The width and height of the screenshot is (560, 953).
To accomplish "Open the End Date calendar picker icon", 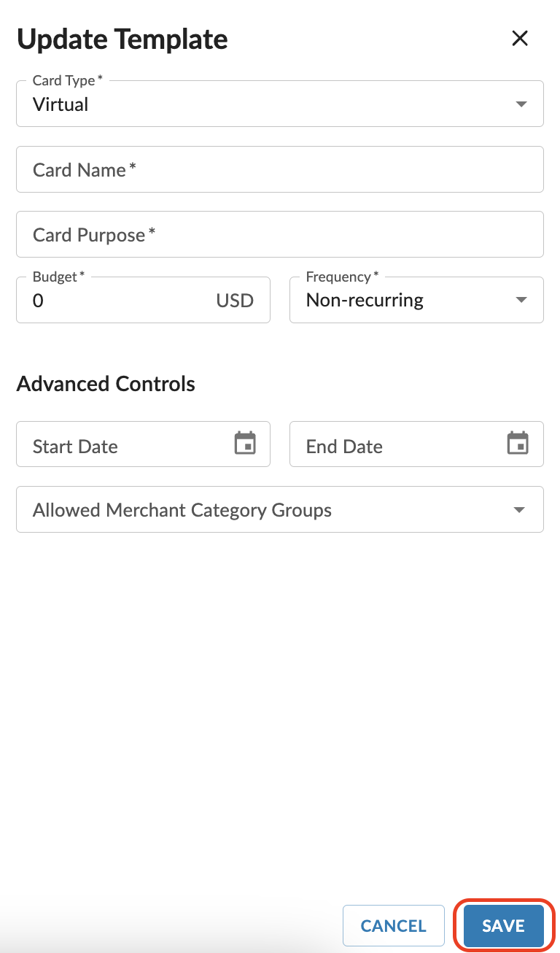I will 518,443.
